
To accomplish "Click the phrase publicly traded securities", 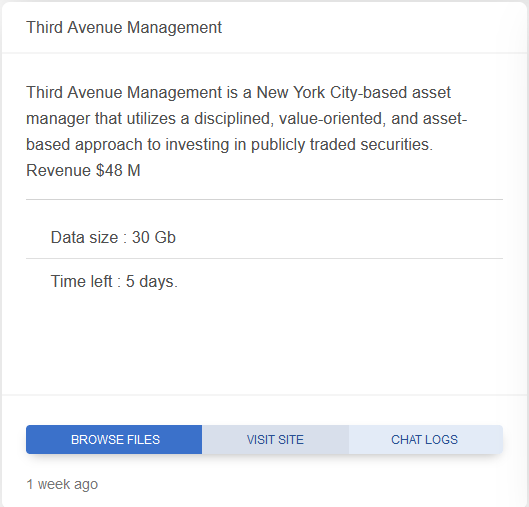I will 342,144.
